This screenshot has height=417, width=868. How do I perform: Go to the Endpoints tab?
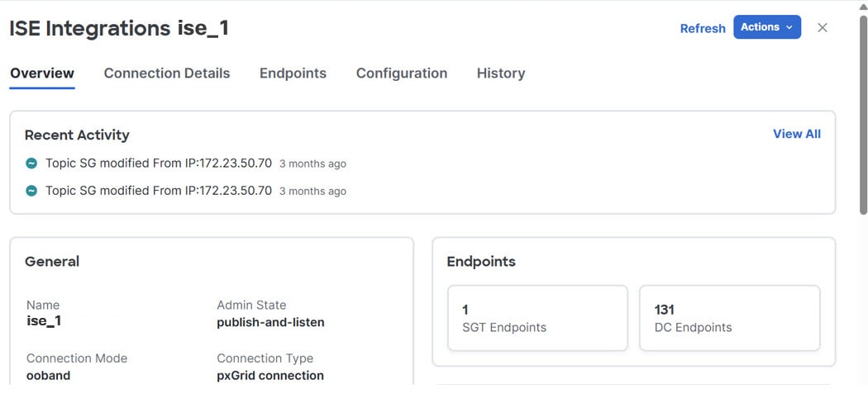pos(293,73)
